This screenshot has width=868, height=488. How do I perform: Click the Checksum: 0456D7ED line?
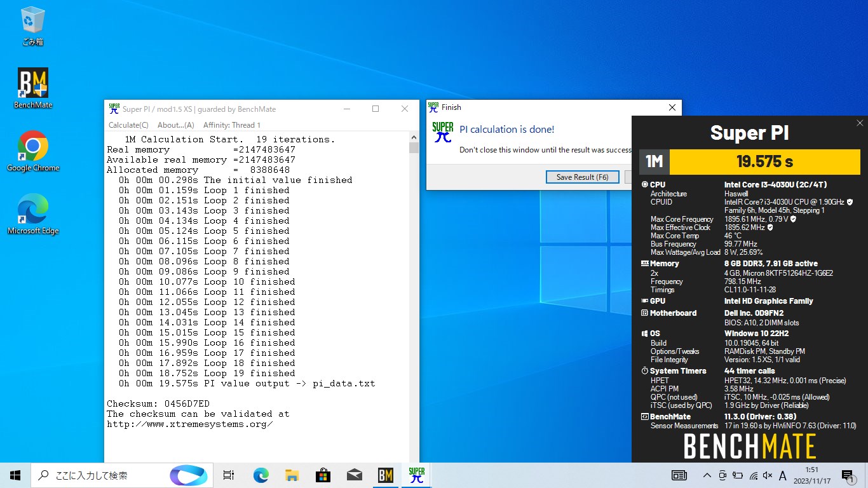[158, 403]
